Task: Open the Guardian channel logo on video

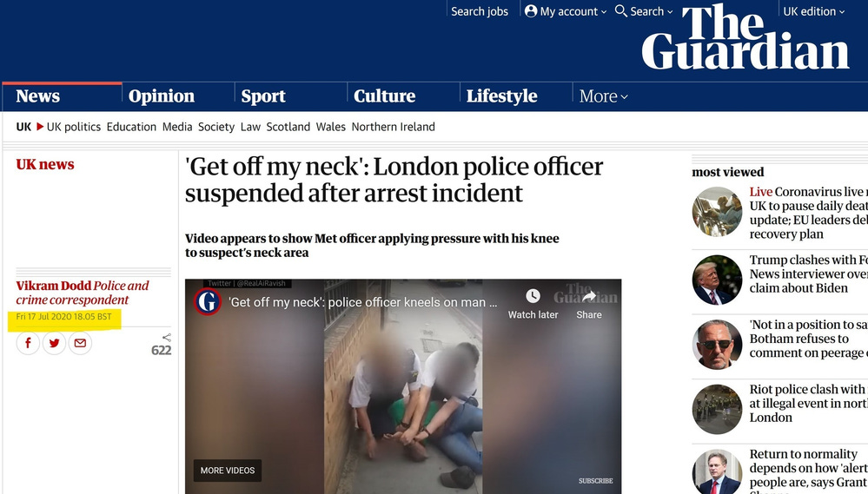Action: (208, 302)
